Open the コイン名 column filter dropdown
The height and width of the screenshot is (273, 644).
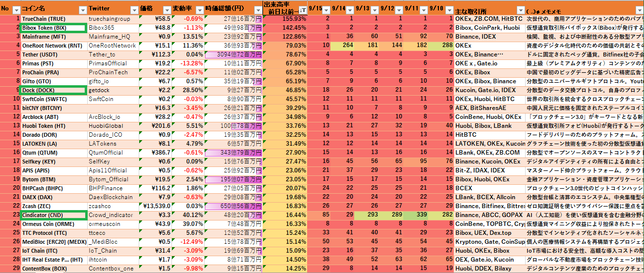82,10
